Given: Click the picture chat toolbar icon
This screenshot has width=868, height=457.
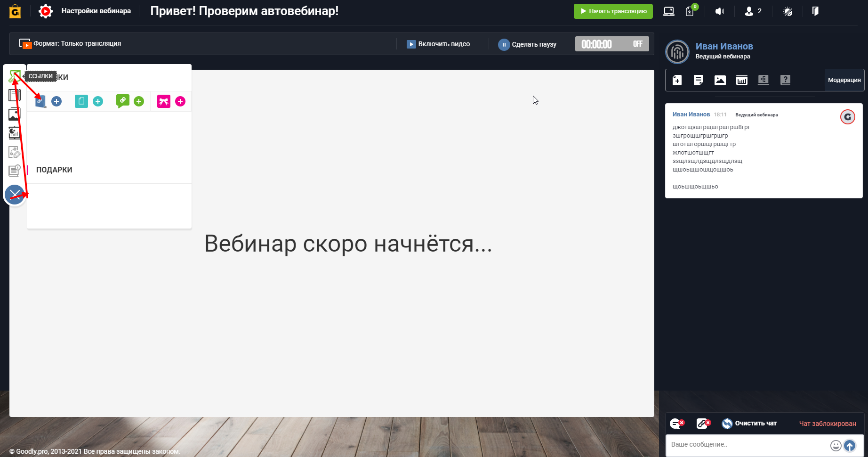Looking at the screenshot, I should pyautogui.click(x=720, y=80).
